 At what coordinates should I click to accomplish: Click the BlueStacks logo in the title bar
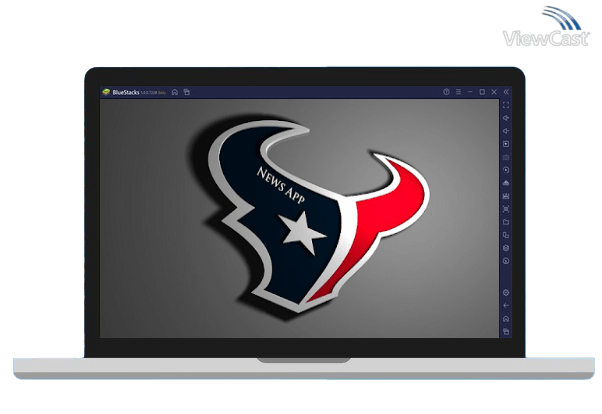click(x=106, y=92)
